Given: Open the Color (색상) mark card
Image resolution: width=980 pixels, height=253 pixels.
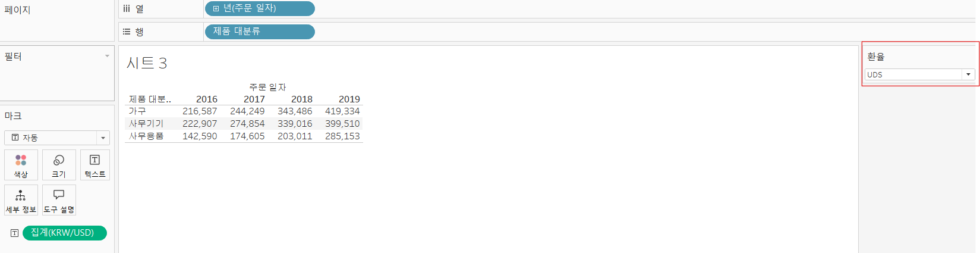Looking at the screenshot, I should [21, 165].
